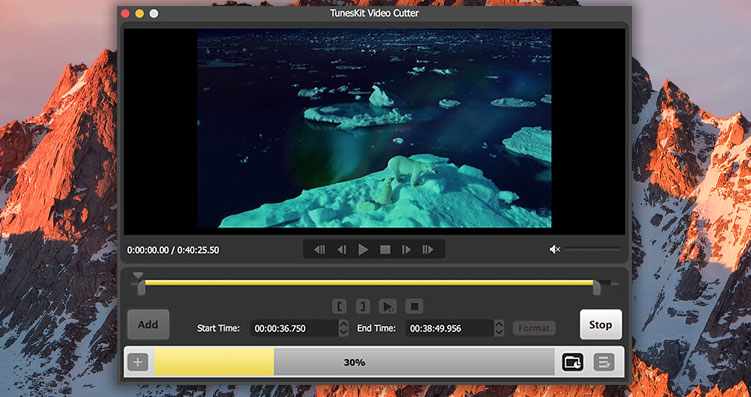This screenshot has height=397, width=751.
Task: Set segment end bracket marker
Action: click(363, 306)
